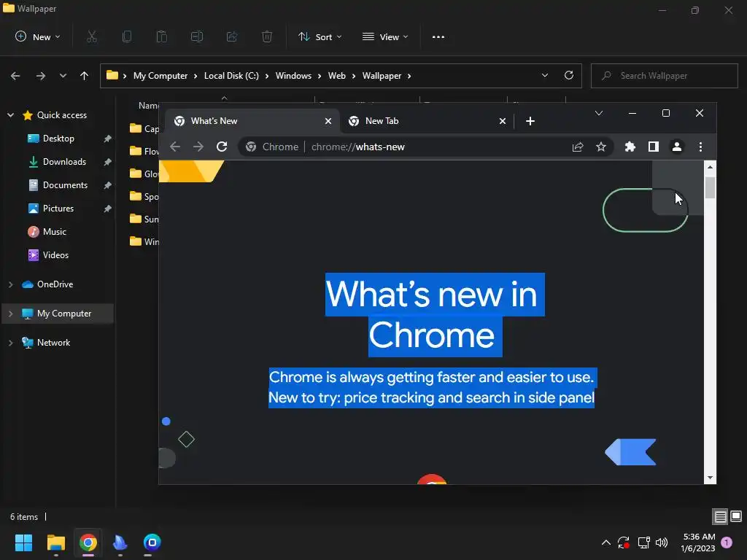
Task: Click My Computer in the breadcrumb path
Action: pos(160,76)
